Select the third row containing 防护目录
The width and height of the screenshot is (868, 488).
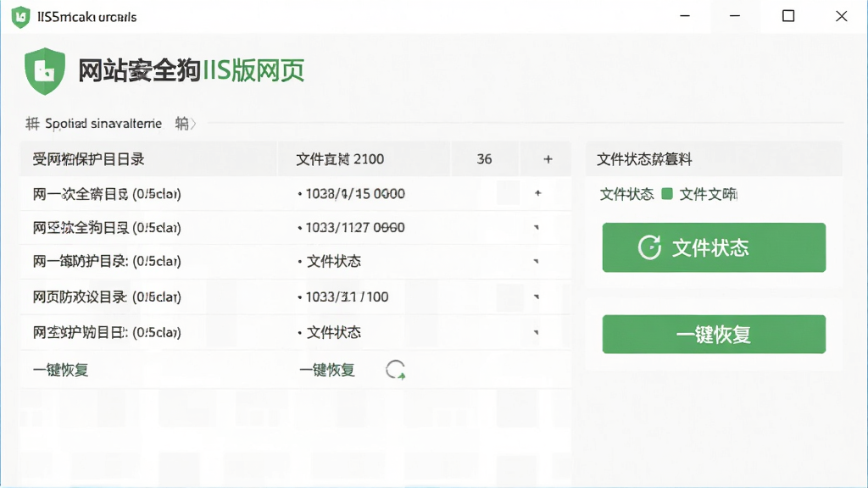pos(296,261)
